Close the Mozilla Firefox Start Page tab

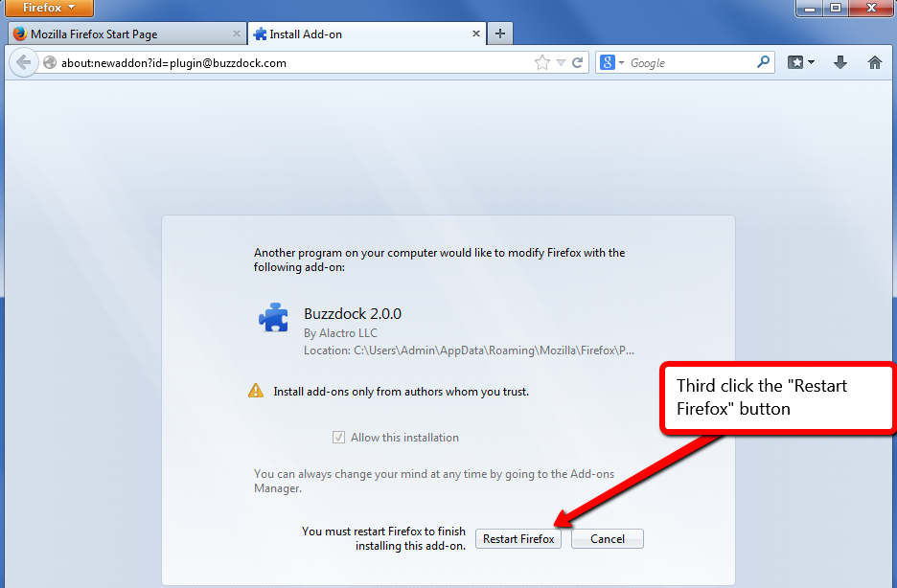click(x=237, y=34)
